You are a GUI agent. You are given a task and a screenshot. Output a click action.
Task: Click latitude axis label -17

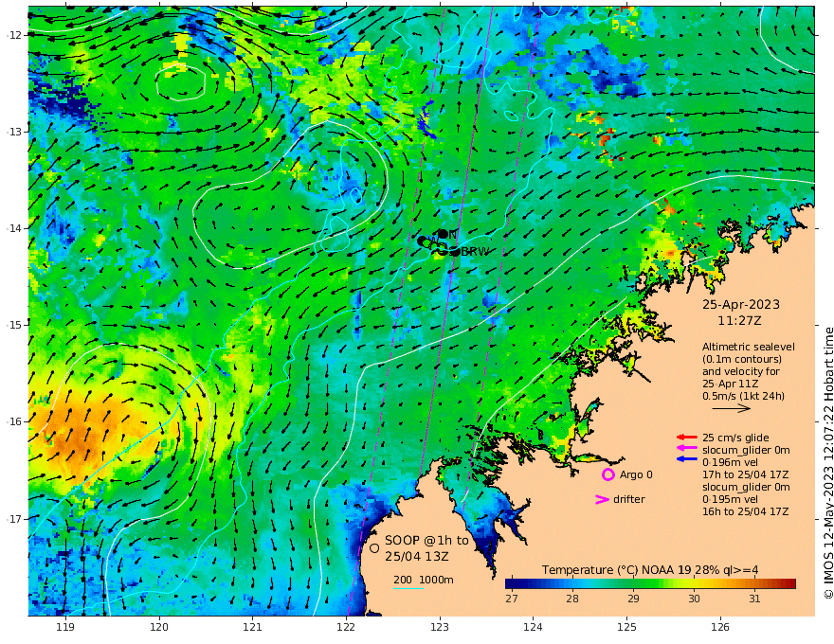point(14,518)
